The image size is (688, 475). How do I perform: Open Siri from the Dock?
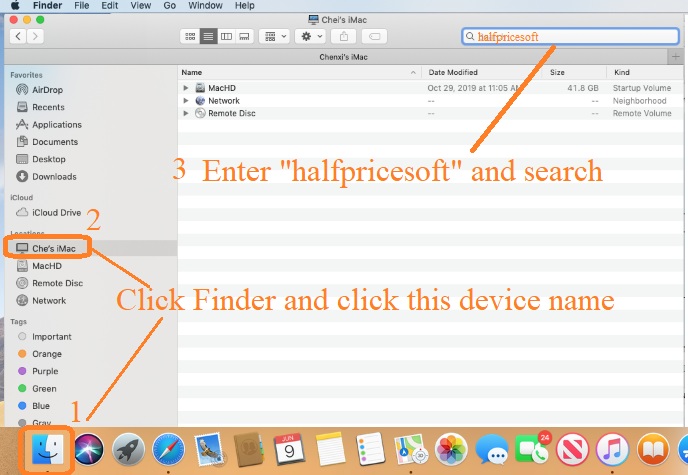click(89, 450)
